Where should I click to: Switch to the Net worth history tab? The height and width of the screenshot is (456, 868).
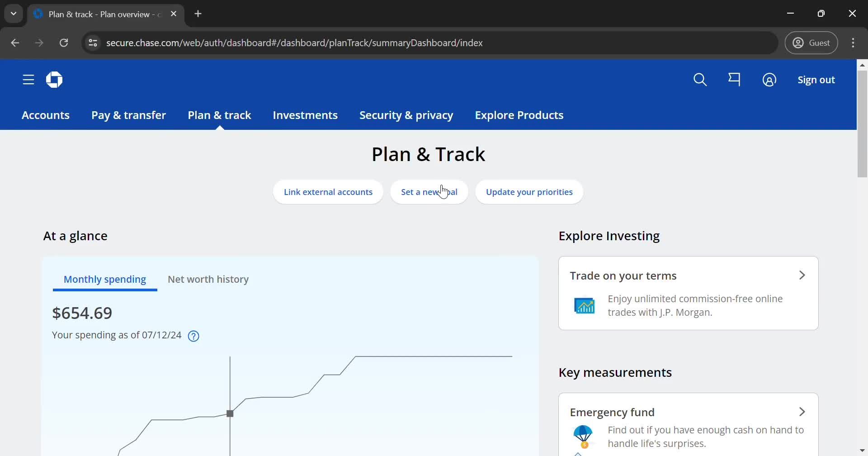[208, 279]
